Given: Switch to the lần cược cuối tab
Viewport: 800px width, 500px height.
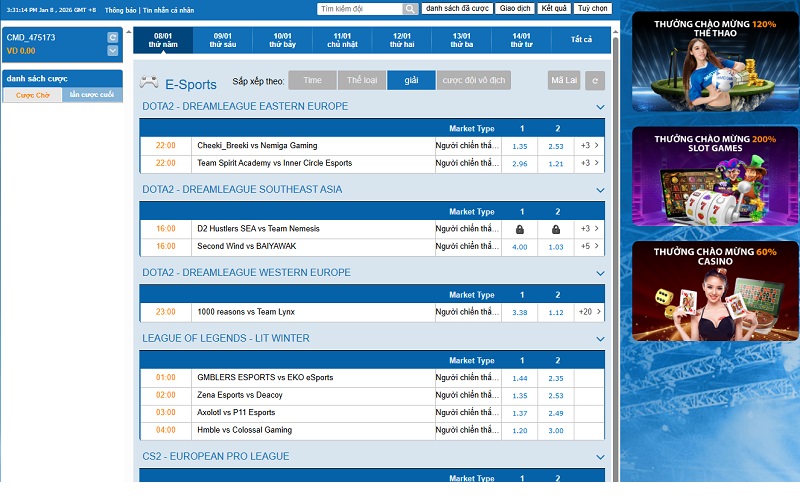Looking at the screenshot, I should 91,95.
